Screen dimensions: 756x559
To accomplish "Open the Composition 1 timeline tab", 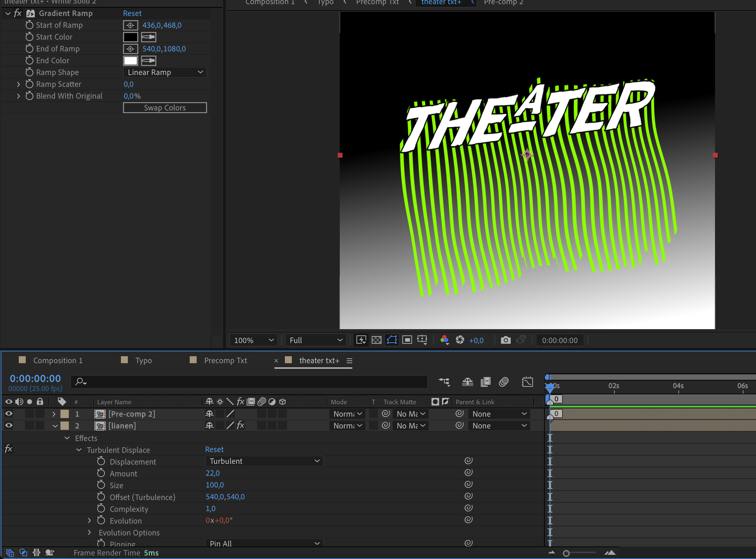I will tap(58, 360).
